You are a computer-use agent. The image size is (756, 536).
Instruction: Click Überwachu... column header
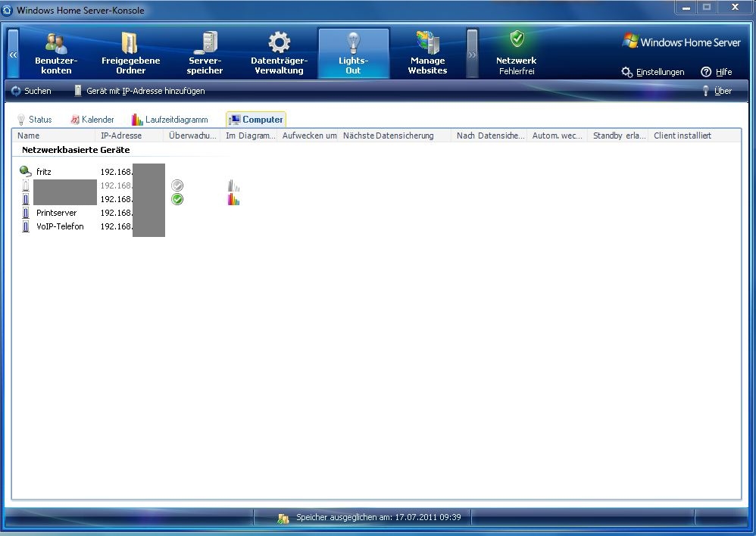(x=192, y=136)
